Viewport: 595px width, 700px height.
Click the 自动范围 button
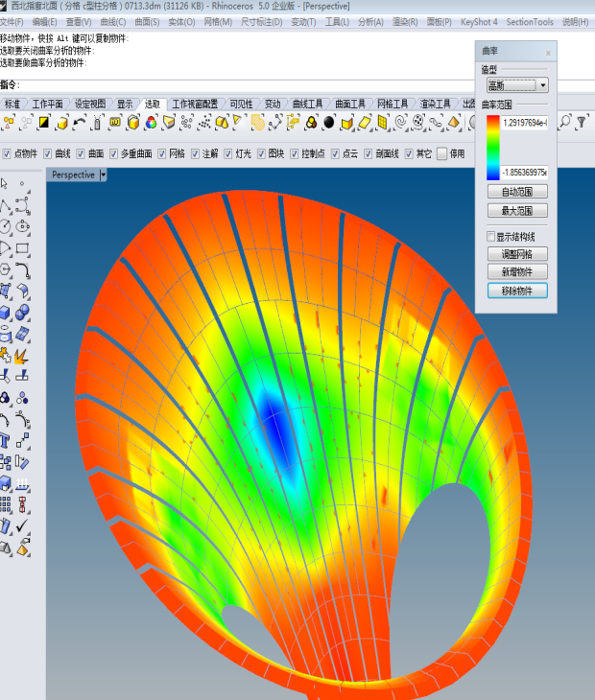click(516, 192)
